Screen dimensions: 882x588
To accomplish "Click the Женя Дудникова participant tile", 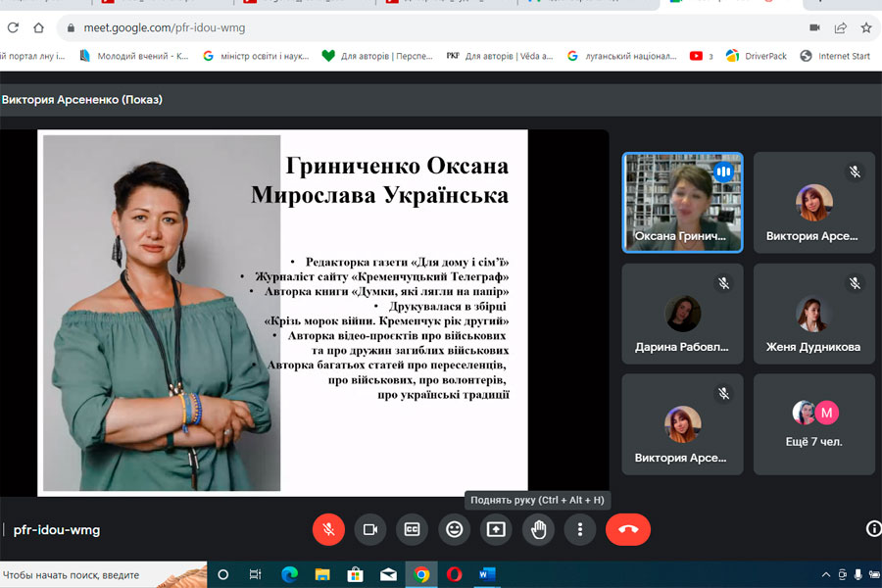I will [x=813, y=313].
